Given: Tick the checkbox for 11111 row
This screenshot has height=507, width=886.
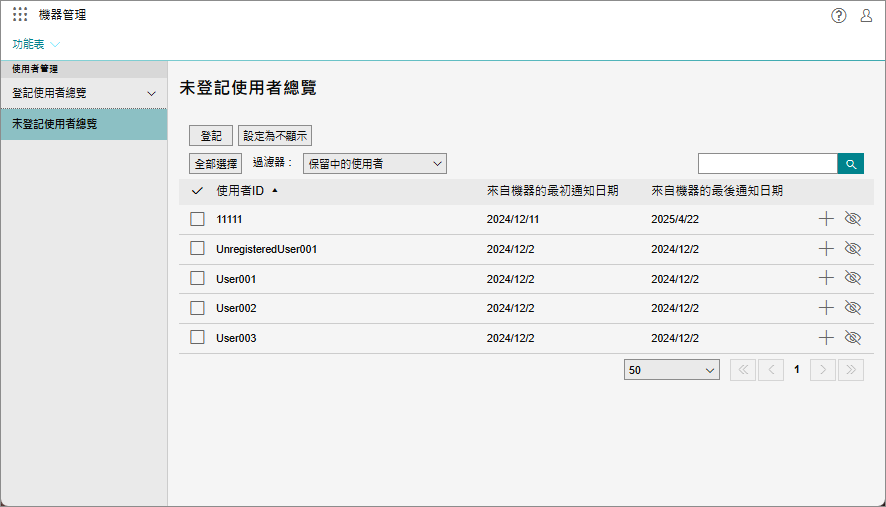Looking at the screenshot, I should 198,219.
